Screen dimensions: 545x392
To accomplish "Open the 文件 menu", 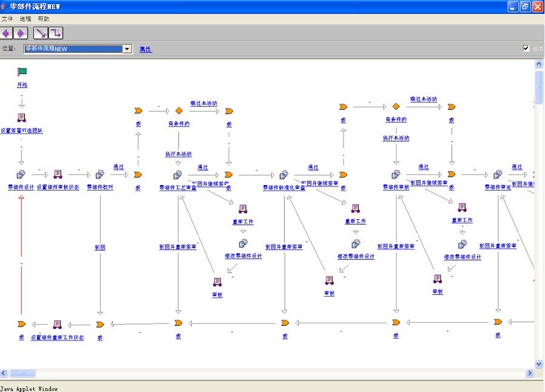I will (7, 19).
